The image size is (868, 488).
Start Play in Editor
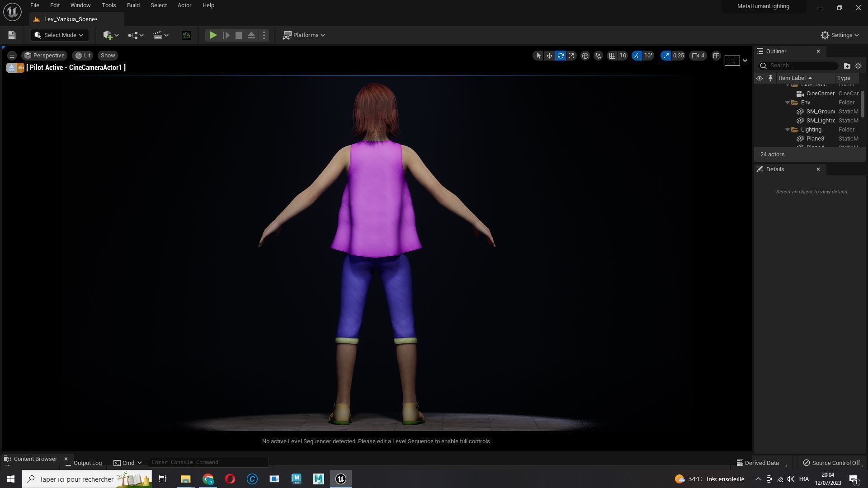click(x=213, y=35)
